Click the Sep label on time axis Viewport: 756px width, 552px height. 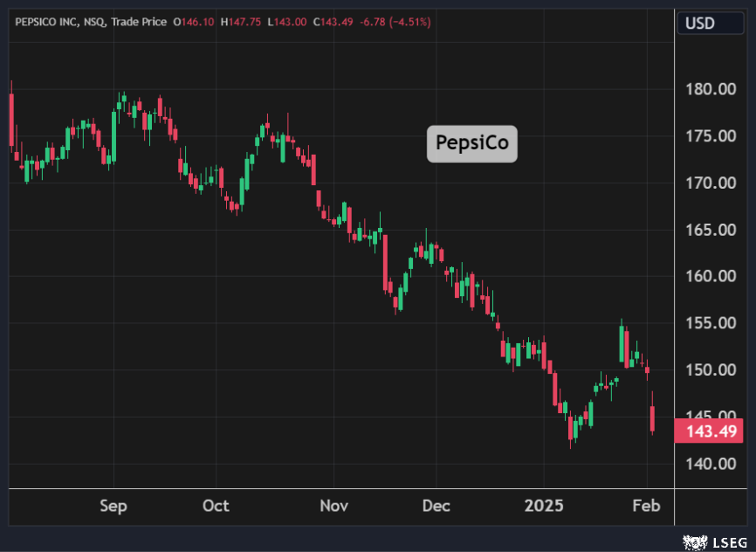pos(113,507)
